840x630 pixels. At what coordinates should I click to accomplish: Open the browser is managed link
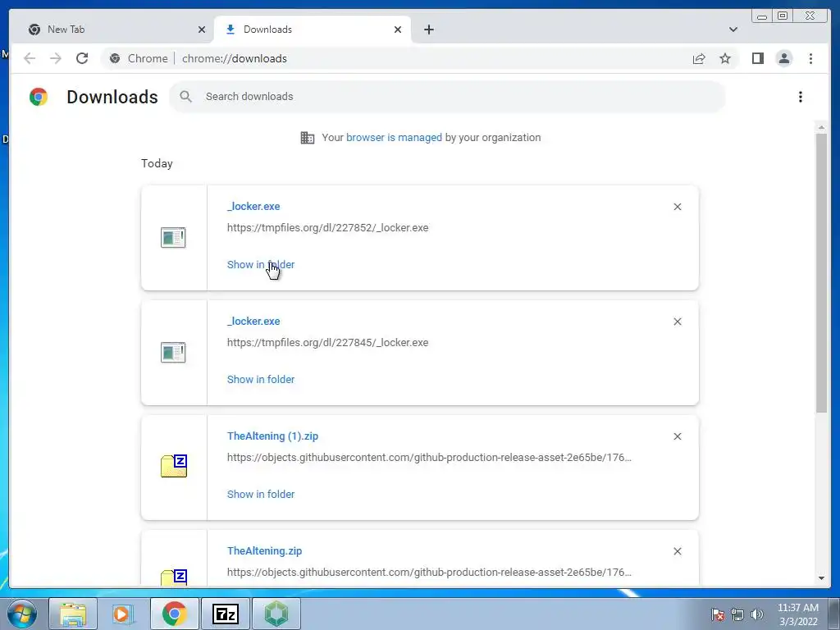[394, 138]
